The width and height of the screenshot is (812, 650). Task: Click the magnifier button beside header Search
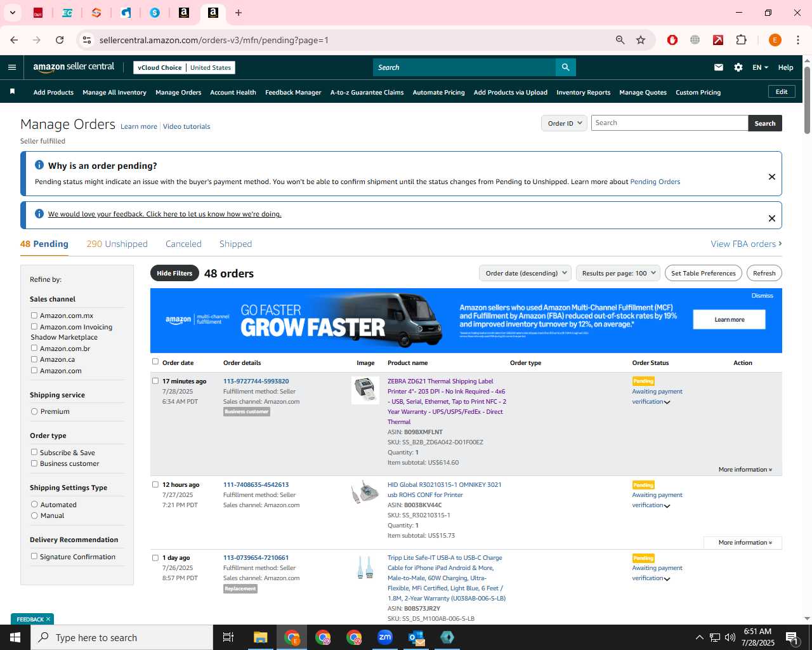tap(565, 67)
